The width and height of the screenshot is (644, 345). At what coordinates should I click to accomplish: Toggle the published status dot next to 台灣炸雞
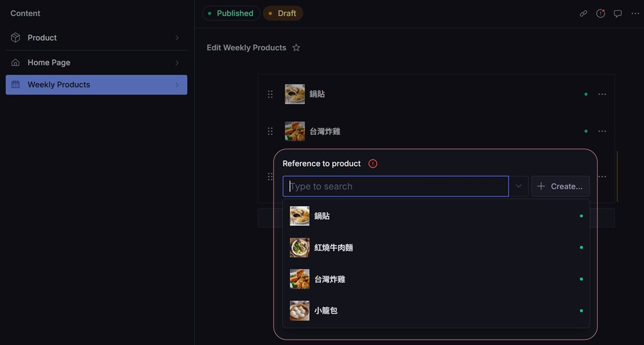[x=585, y=131]
